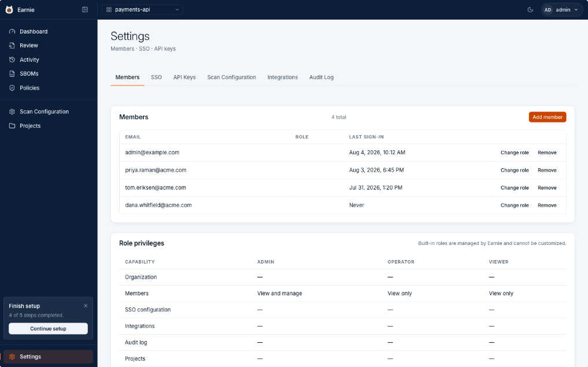Remove dana.whitfield@acme.com member
This screenshot has width=588, height=367.
(547, 205)
